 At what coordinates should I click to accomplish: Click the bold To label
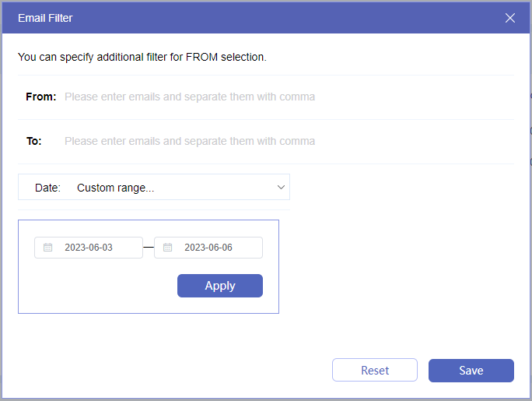click(x=33, y=142)
